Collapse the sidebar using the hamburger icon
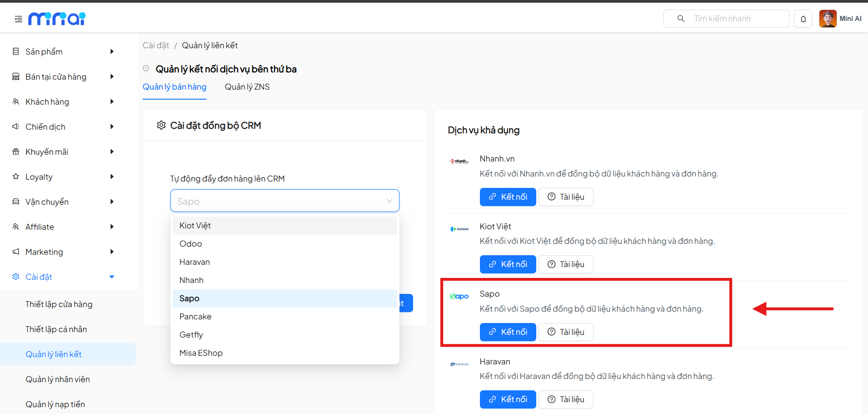 point(18,19)
